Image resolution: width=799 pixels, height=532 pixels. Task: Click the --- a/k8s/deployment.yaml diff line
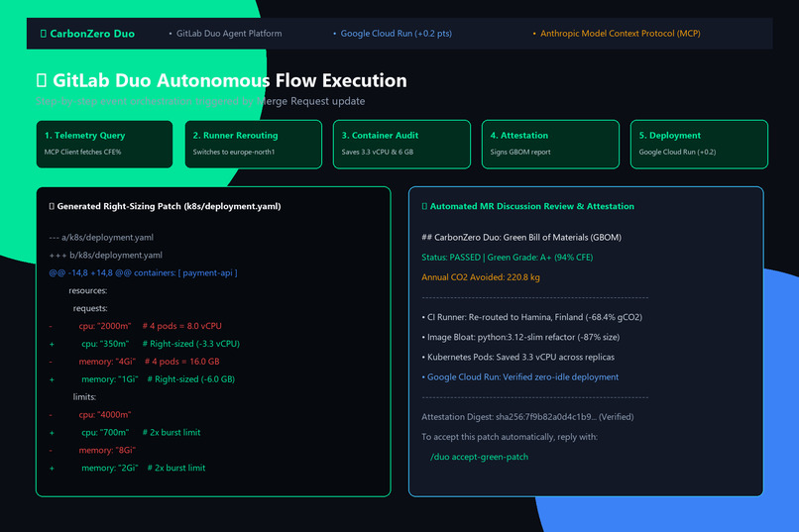click(101, 237)
